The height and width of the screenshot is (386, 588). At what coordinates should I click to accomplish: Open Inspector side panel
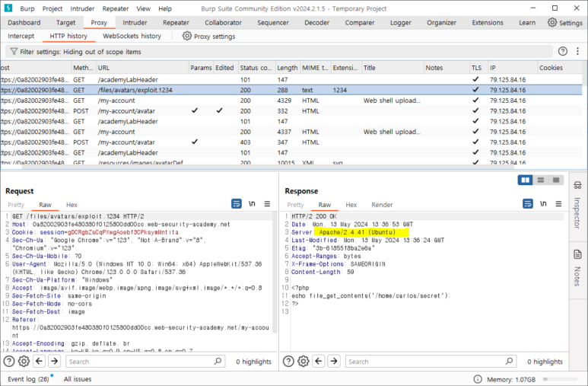(x=577, y=205)
